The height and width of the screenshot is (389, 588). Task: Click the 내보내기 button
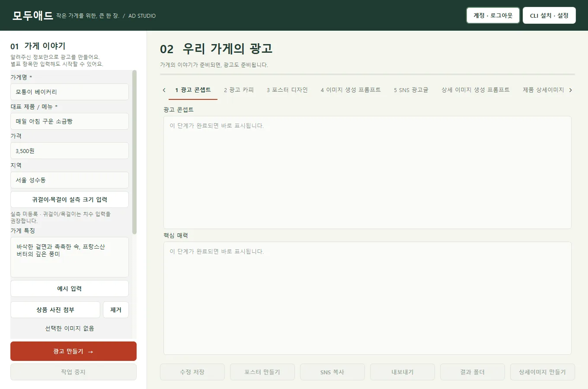coord(403,372)
